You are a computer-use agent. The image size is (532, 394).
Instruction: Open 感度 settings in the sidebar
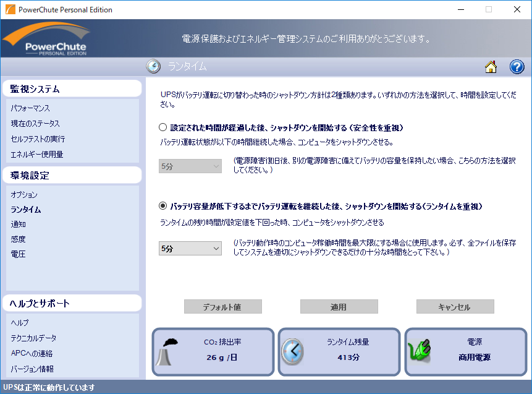pos(19,239)
